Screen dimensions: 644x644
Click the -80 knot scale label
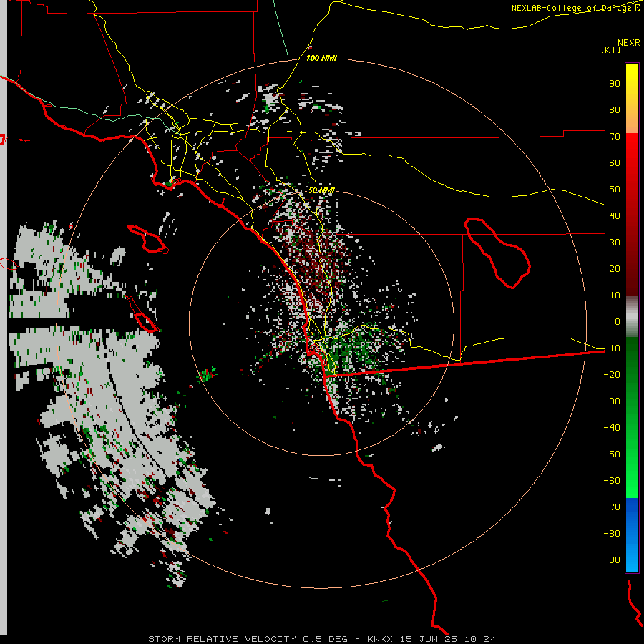click(612, 534)
